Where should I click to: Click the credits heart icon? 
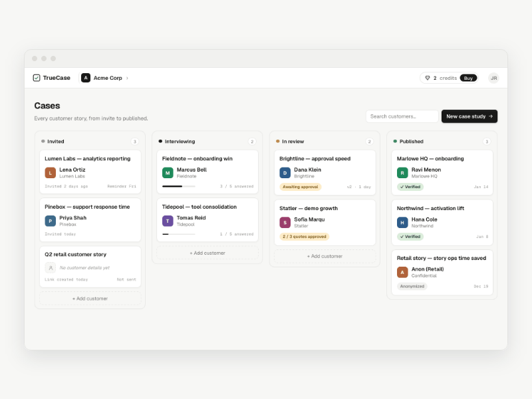point(428,78)
